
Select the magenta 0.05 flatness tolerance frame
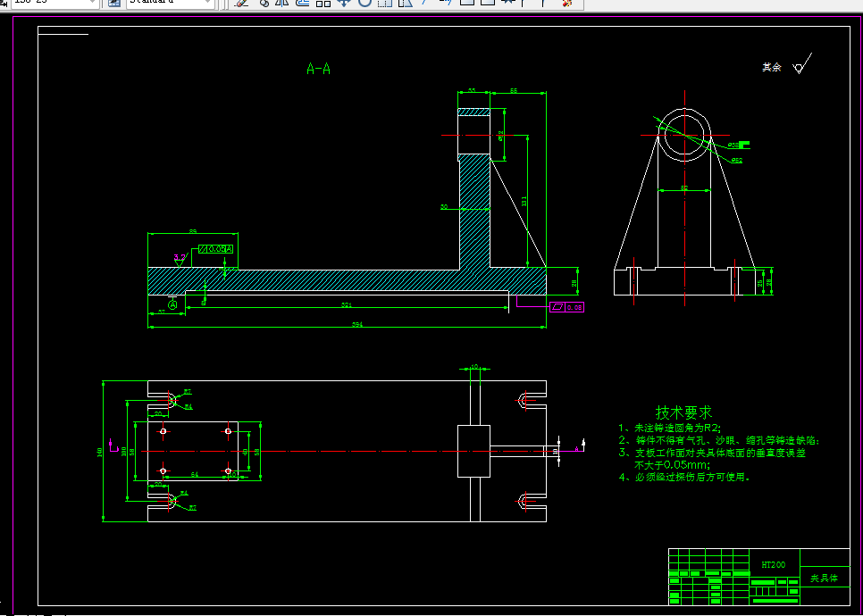coord(567,307)
